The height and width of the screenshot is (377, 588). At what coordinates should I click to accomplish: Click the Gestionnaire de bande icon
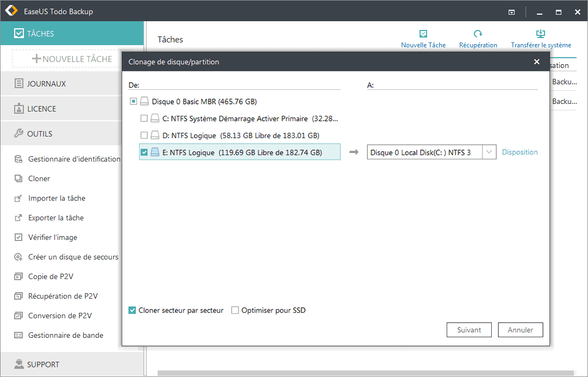coord(18,335)
